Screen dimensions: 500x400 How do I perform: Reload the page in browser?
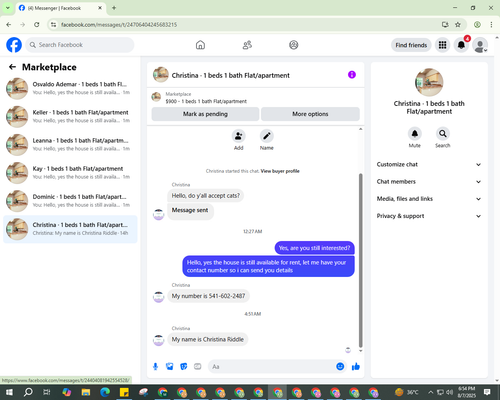(37, 25)
